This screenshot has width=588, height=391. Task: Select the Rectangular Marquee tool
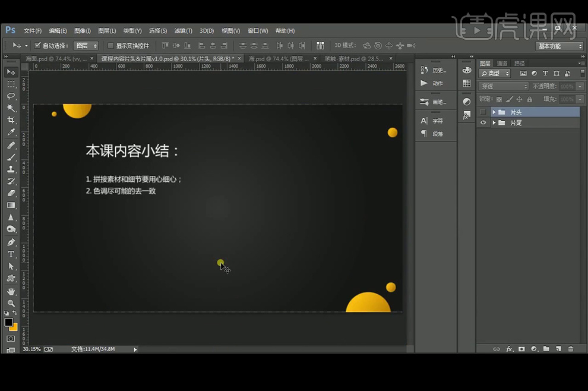[x=11, y=84]
